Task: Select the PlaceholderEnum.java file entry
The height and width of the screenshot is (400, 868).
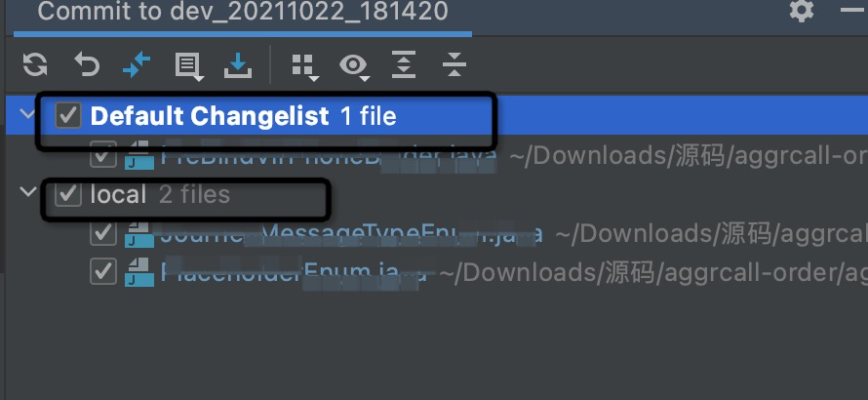Action: point(295,272)
